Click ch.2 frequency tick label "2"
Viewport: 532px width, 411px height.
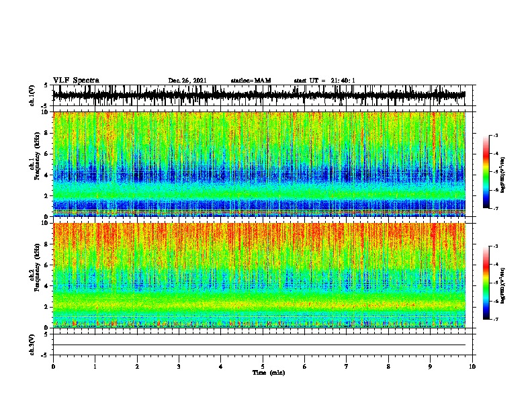pyautogui.click(x=47, y=307)
